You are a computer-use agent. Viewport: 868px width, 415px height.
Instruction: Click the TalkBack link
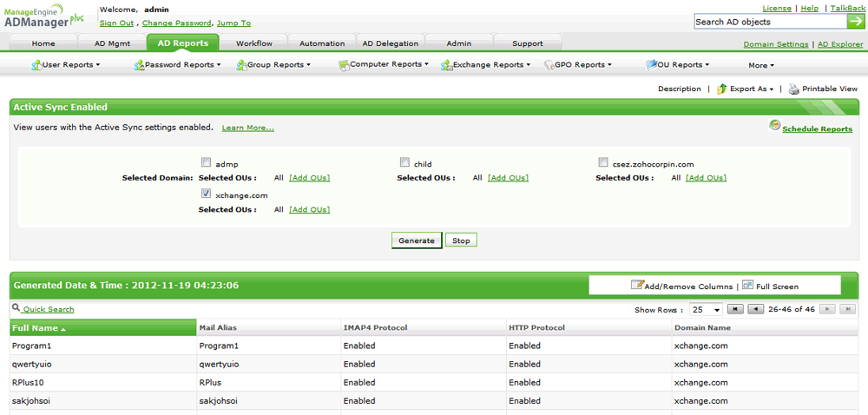tap(847, 9)
